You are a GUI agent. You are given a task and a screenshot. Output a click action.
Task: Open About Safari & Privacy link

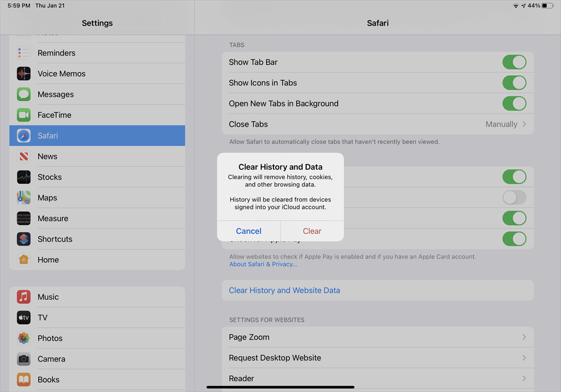[x=261, y=265]
